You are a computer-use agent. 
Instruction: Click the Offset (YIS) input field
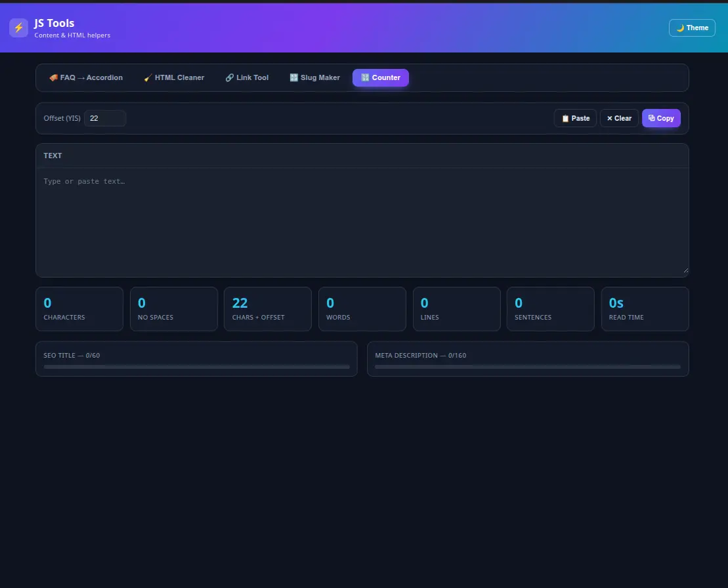coord(105,118)
